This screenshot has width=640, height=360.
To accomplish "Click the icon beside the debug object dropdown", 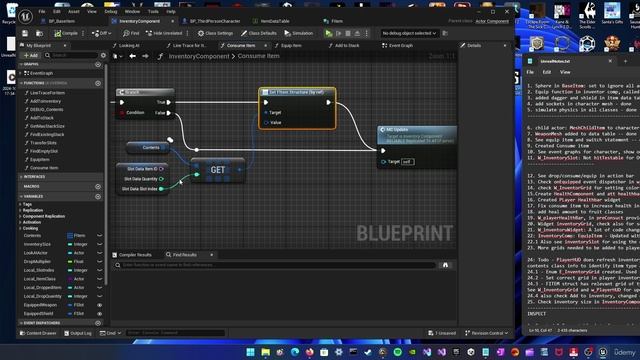I will coord(445,33).
